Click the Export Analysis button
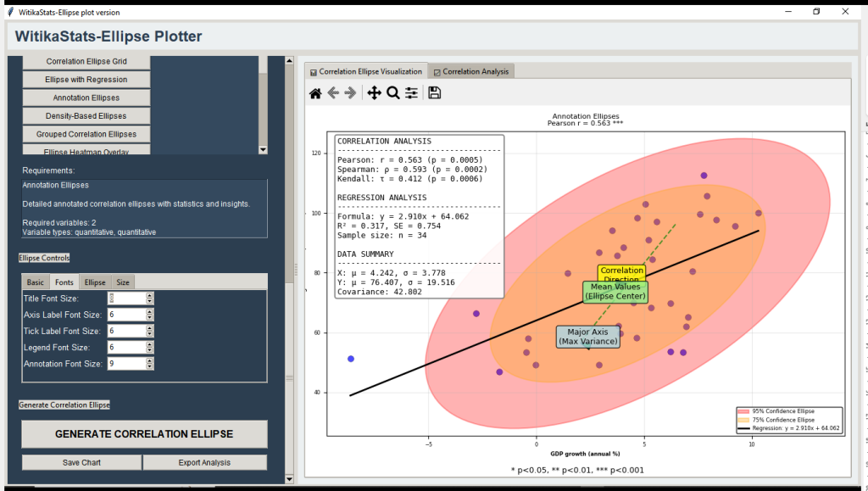 point(205,463)
